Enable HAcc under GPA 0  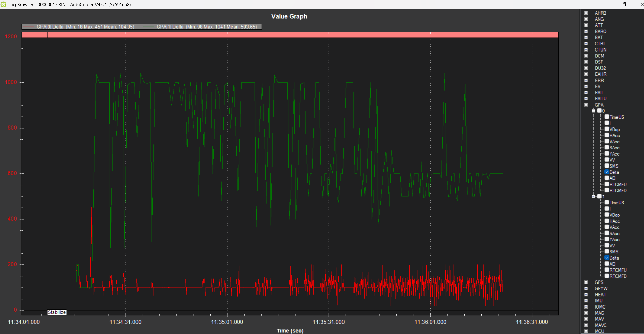[607, 135]
